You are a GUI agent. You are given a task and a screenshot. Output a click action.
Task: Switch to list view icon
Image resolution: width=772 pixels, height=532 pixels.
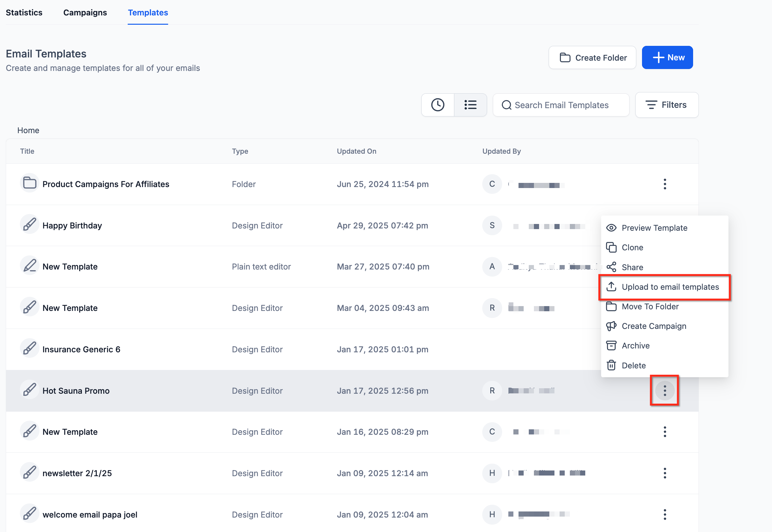coord(470,105)
